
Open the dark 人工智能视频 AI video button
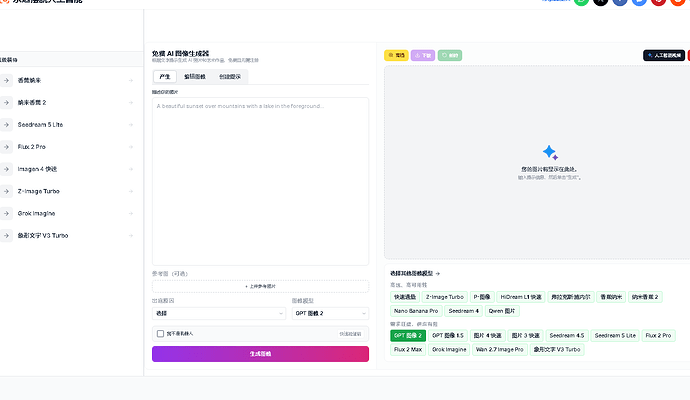tap(664, 55)
